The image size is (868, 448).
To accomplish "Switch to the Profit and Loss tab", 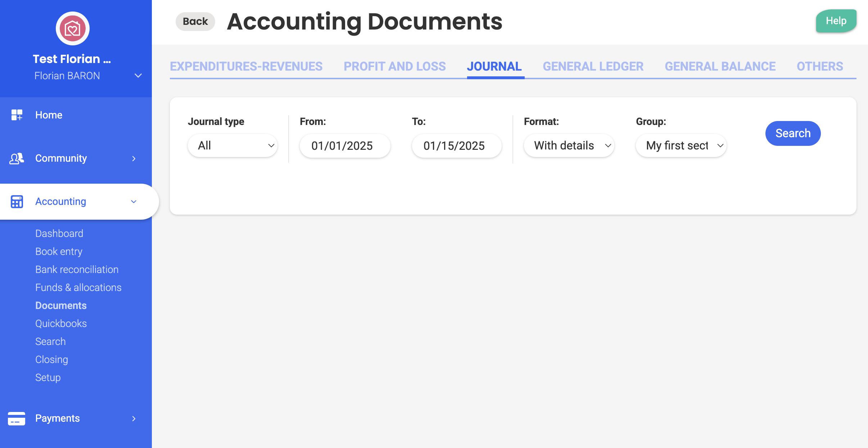I will pos(394,66).
